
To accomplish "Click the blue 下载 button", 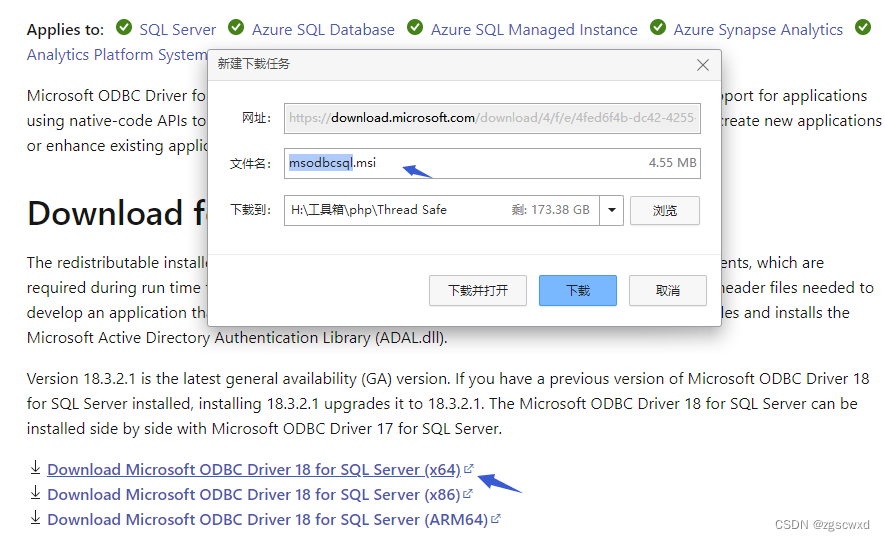I will click(x=577, y=291).
